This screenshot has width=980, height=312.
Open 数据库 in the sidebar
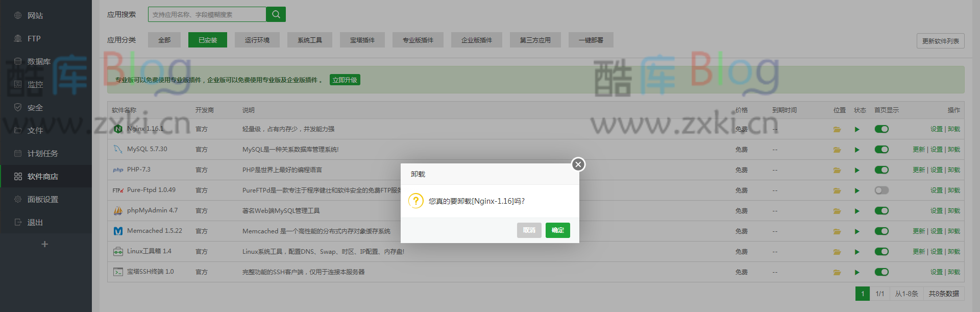pos(46,61)
